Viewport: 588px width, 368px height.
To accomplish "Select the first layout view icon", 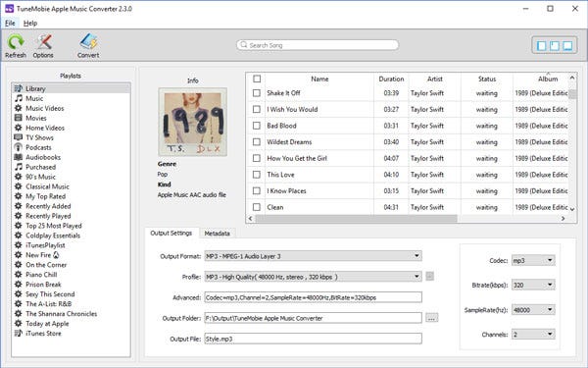I will [x=542, y=46].
